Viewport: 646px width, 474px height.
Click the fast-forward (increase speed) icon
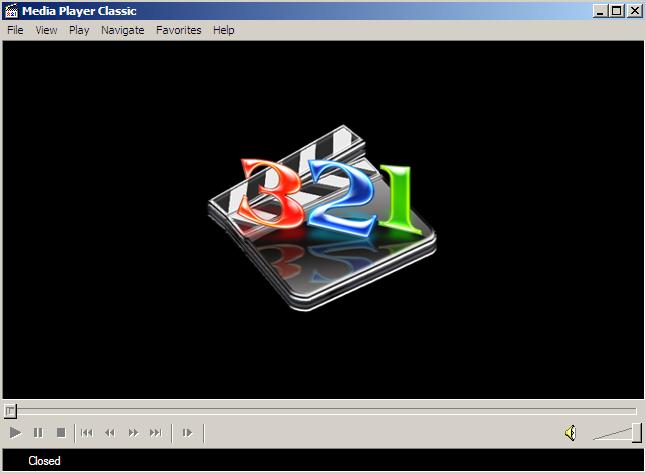[133, 433]
